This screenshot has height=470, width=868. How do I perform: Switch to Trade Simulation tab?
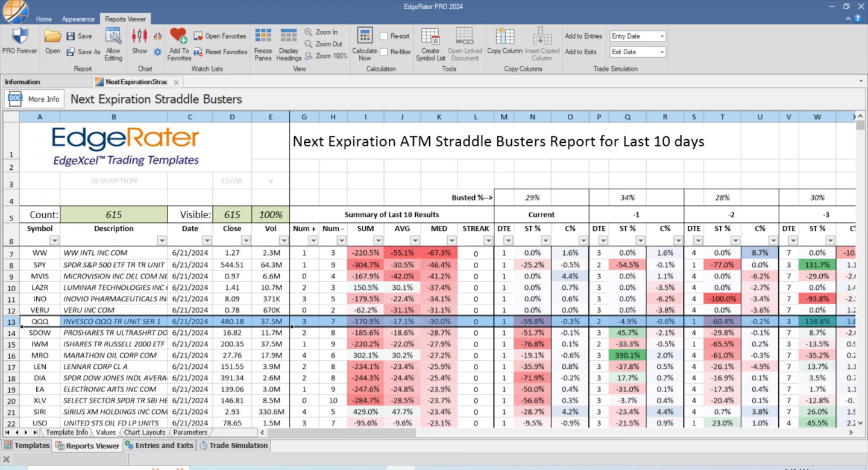pos(233,446)
